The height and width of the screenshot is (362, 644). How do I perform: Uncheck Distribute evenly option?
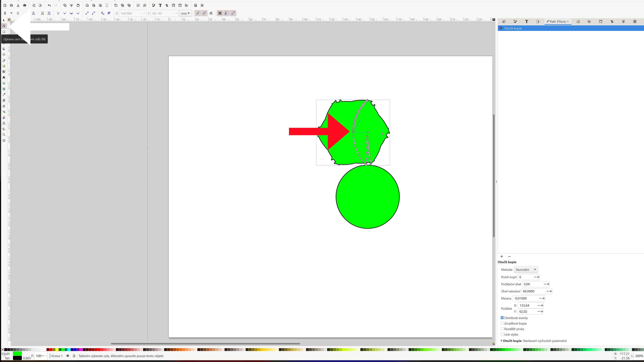pyautogui.click(x=502, y=318)
